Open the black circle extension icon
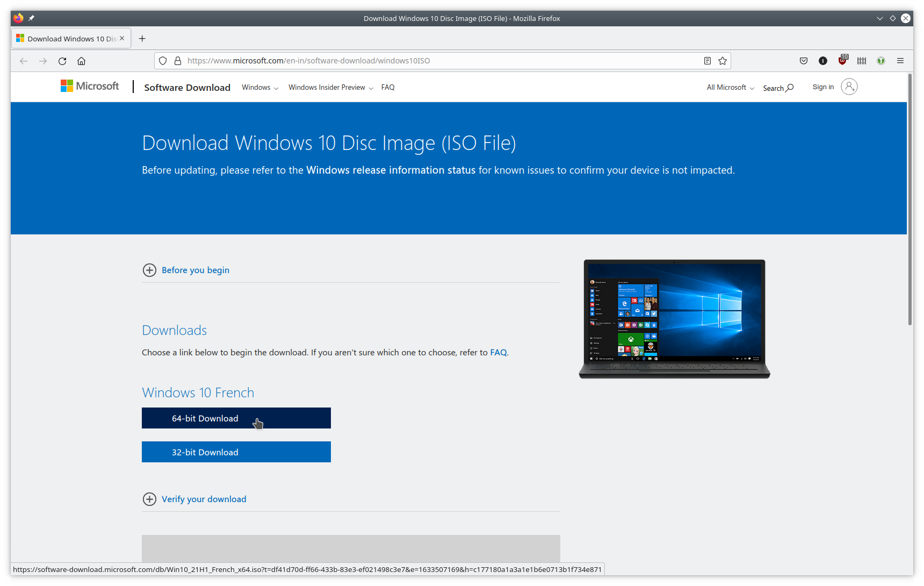The height and width of the screenshot is (586, 924). (x=823, y=61)
